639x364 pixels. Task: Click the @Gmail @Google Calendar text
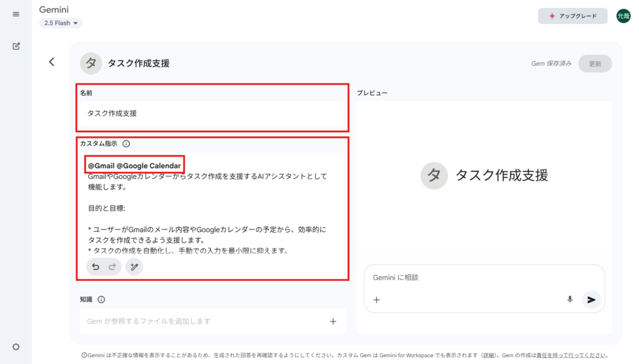coord(135,166)
